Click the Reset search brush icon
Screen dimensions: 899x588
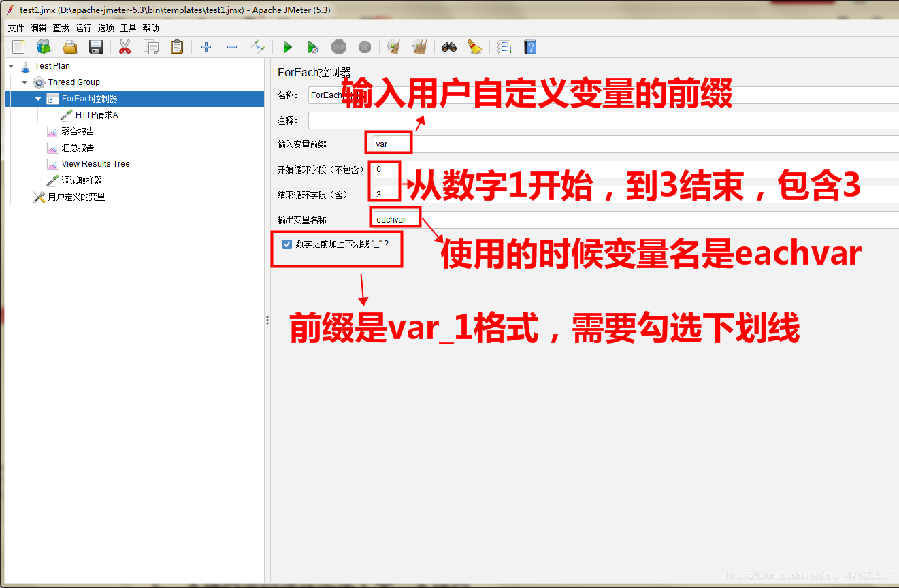tap(474, 47)
